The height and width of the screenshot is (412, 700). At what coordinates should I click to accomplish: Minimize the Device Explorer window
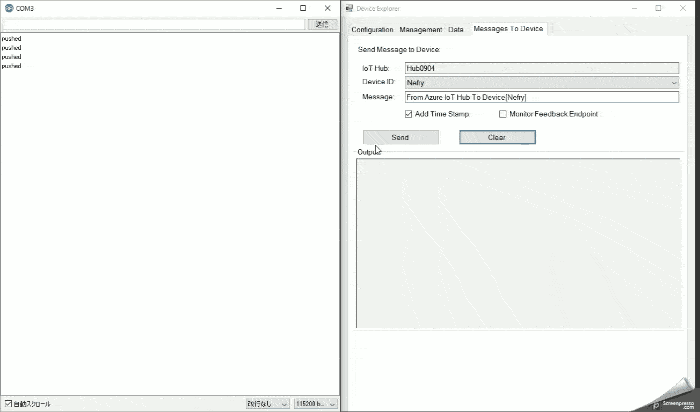tap(631, 8)
